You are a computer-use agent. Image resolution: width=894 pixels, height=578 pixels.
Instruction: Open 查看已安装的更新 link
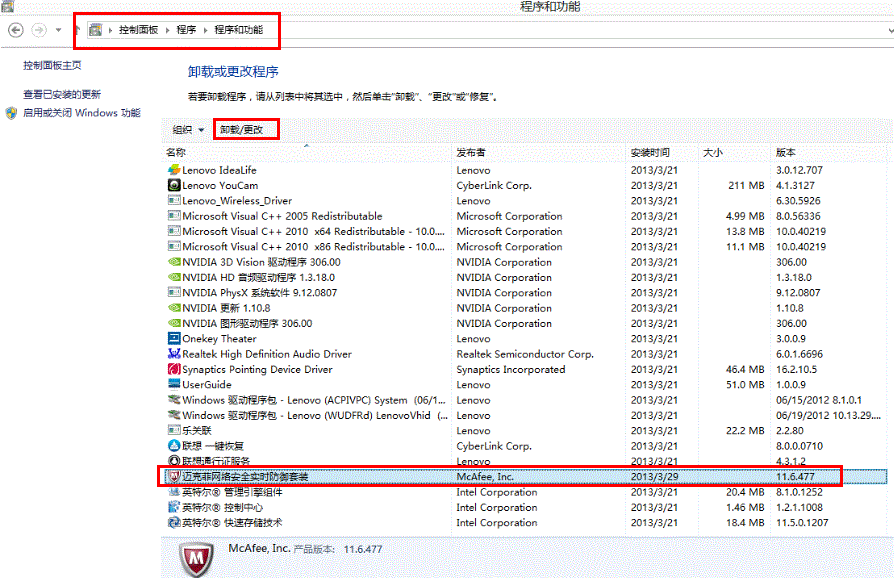click(62, 95)
